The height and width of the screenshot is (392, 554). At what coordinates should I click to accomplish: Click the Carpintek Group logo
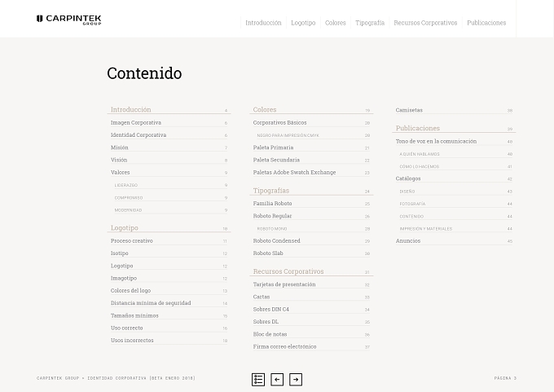click(69, 20)
